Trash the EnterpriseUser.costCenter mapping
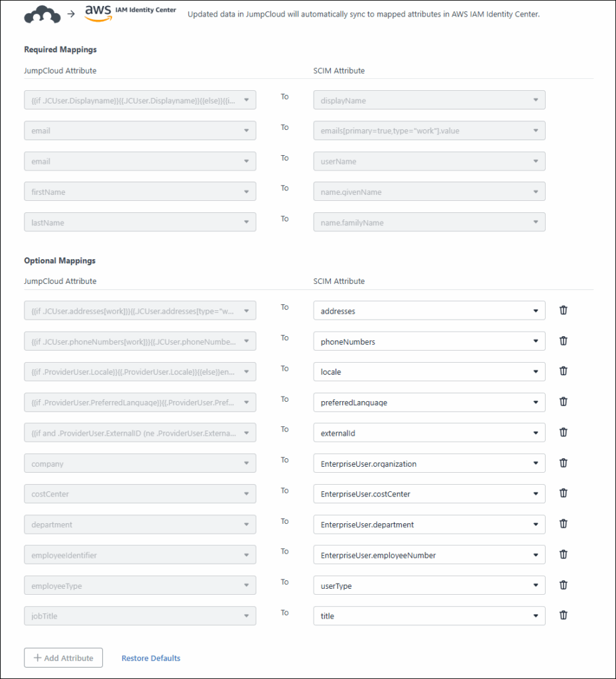The height and width of the screenshot is (679, 616). [563, 493]
